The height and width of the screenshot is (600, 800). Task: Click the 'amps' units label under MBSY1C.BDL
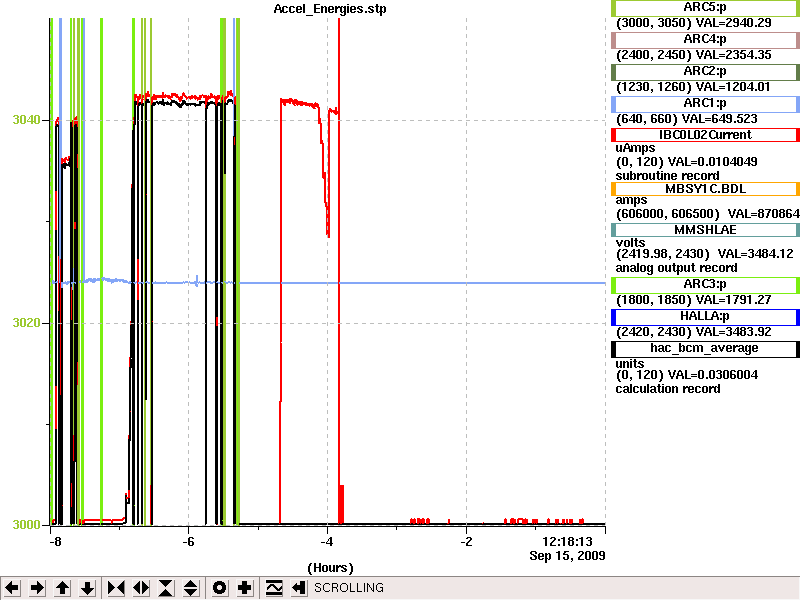pos(631,201)
